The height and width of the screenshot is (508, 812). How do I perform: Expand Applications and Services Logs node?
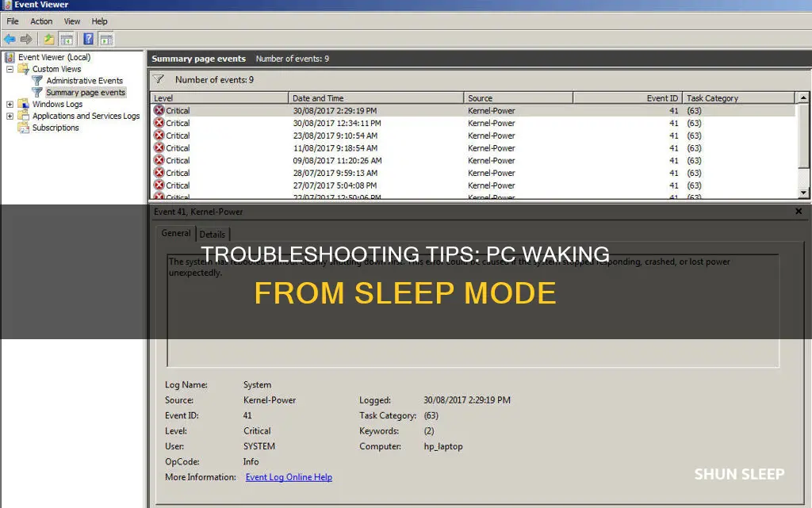tap(10, 116)
